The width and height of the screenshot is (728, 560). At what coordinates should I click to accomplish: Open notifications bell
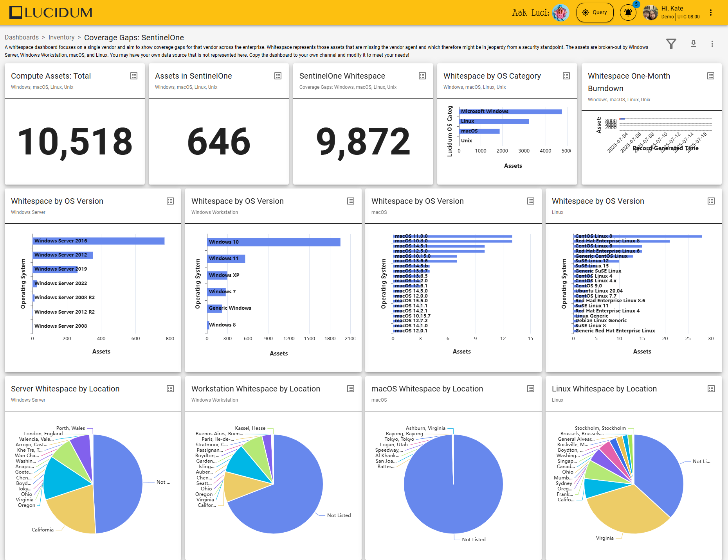pos(628,13)
